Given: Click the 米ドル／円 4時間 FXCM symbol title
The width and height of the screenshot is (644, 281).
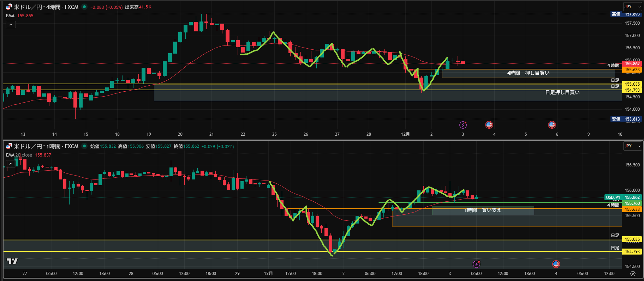Looking at the screenshot, I should 46,7.
